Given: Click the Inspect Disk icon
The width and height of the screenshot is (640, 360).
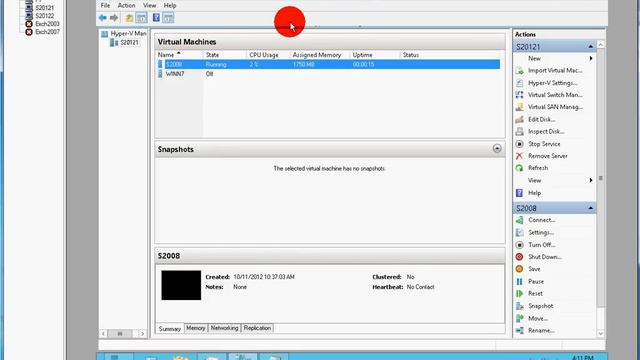Looking at the screenshot, I should point(519,131).
